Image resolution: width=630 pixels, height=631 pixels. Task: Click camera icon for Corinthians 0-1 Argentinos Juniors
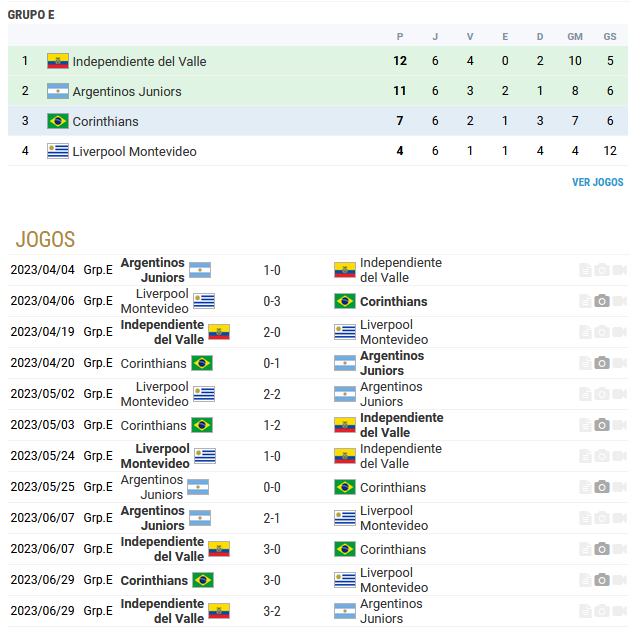pos(602,363)
